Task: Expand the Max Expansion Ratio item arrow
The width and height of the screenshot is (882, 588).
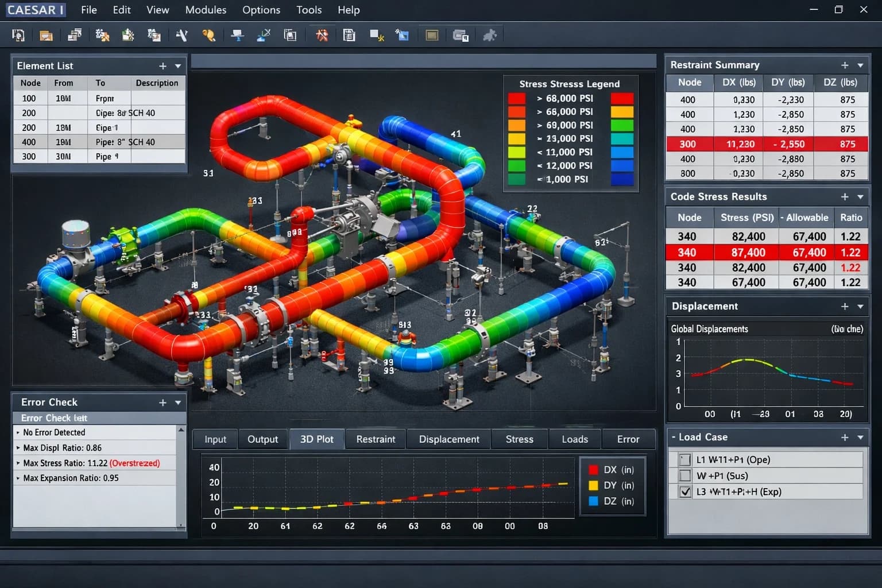Action: (x=18, y=478)
